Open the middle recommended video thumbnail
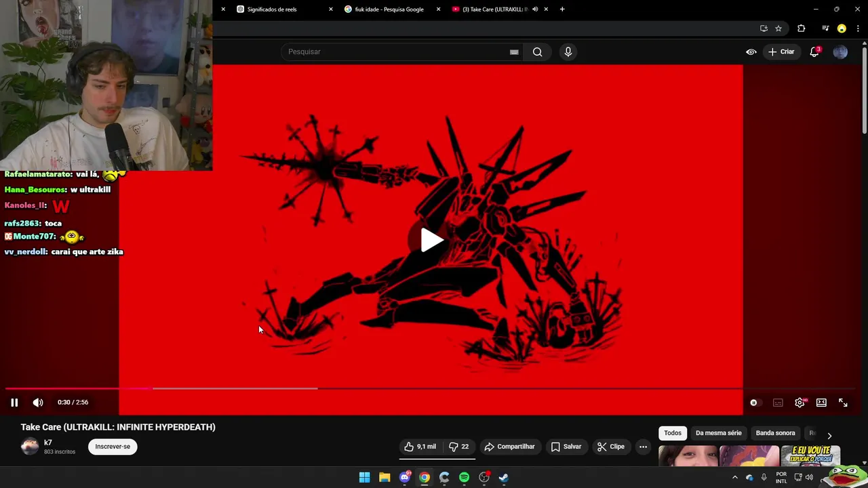 (x=749, y=456)
